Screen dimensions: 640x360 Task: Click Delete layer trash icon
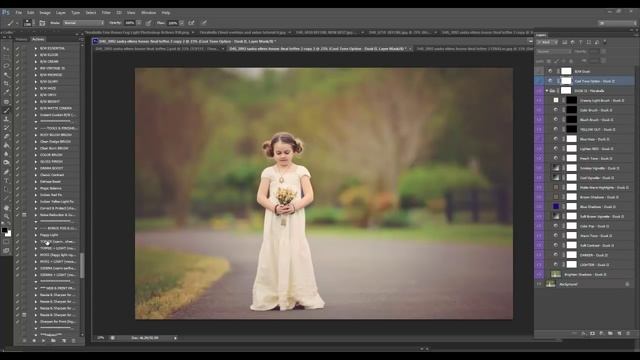point(628,333)
